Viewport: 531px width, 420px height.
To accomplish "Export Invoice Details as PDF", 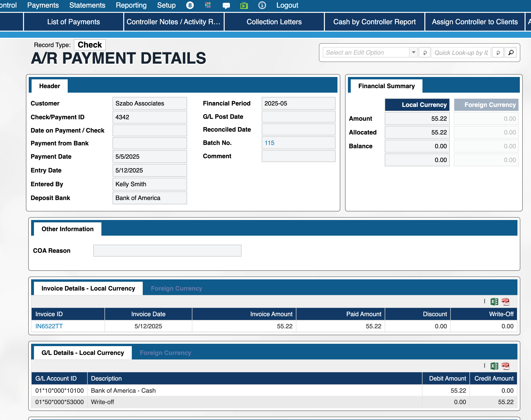I will tap(505, 301).
